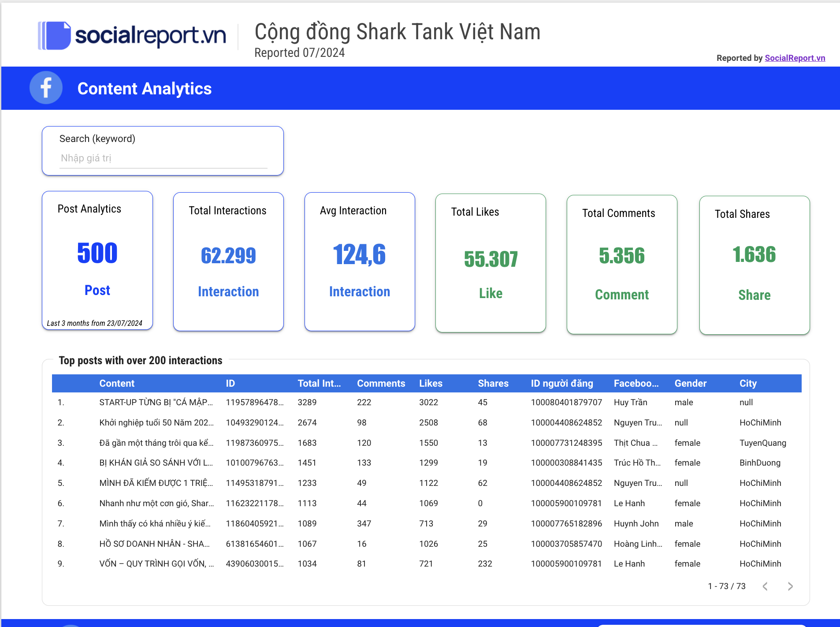Sort table by ID người đăng column header
840x627 pixels.
coord(561,383)
